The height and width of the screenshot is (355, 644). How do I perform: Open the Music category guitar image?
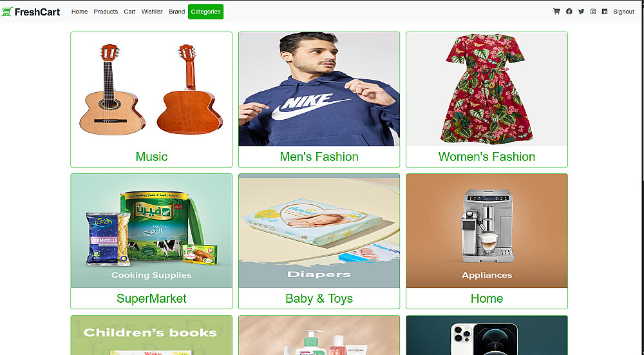(x=151, y=89)
